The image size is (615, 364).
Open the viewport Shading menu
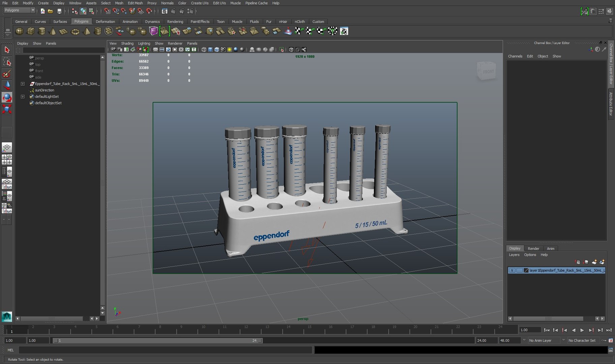127,43
